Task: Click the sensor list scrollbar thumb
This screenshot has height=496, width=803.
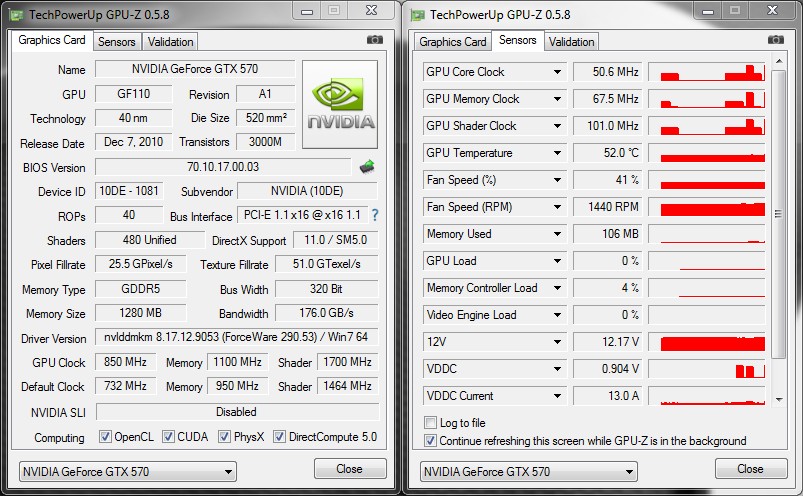Action: [x=778, y=214]
